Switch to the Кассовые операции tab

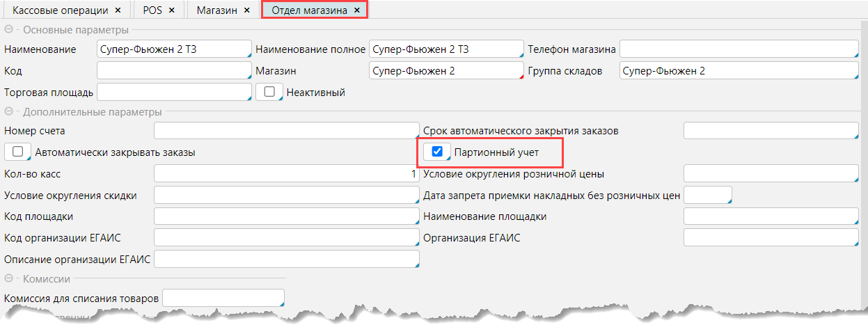click(61, 10)
